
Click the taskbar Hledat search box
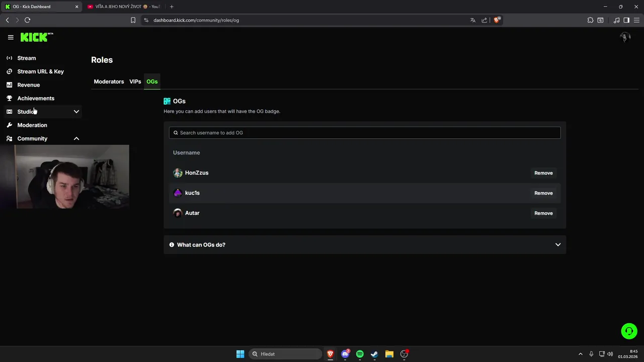point(285,354)
